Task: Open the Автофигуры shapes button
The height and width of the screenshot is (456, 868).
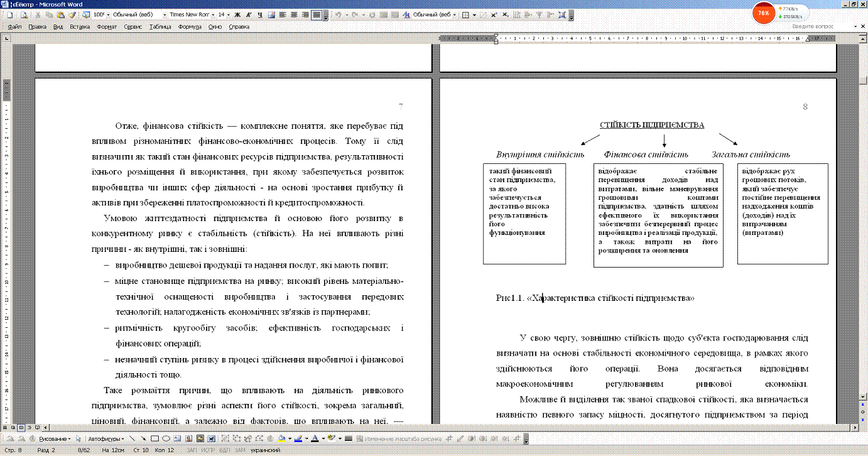Action: pyautogui.click(x=105, y=438)
